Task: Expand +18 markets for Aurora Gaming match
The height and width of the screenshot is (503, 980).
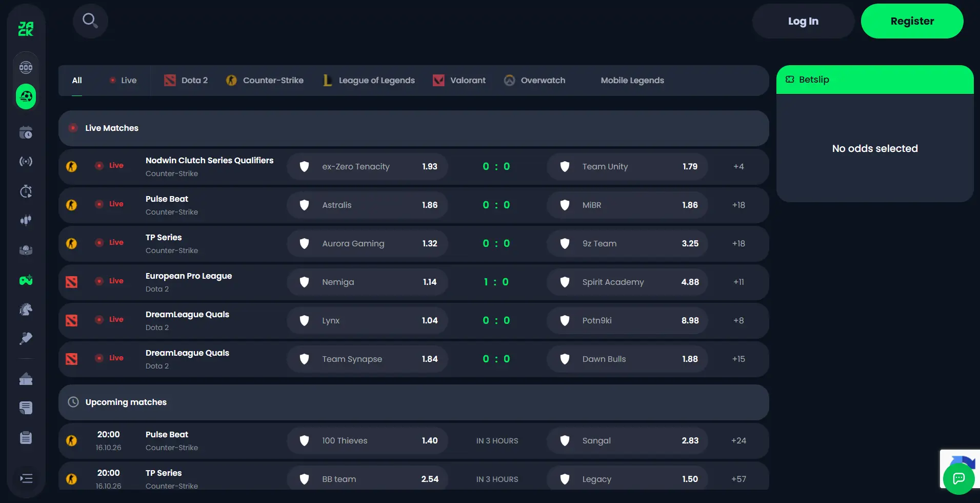Action: pos(738,243)
